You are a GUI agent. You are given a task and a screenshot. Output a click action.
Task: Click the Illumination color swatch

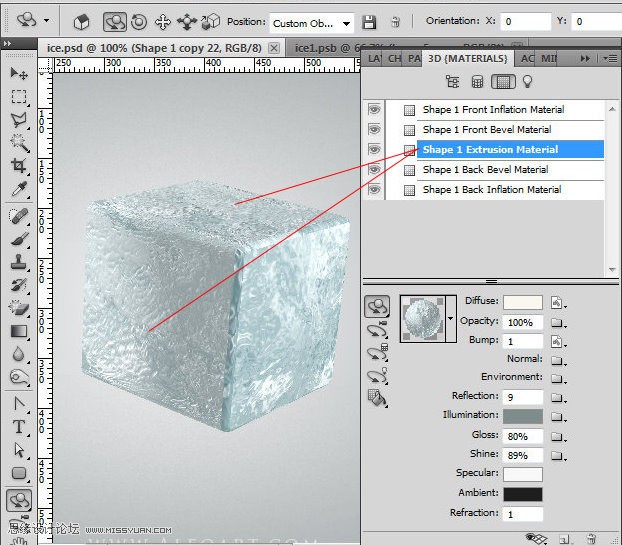coord(523,416)
